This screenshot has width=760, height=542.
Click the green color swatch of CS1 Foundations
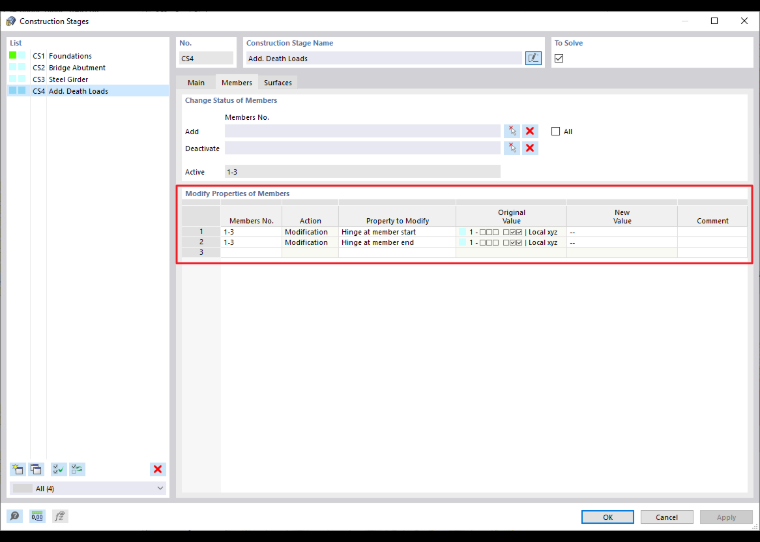[13, 55]
